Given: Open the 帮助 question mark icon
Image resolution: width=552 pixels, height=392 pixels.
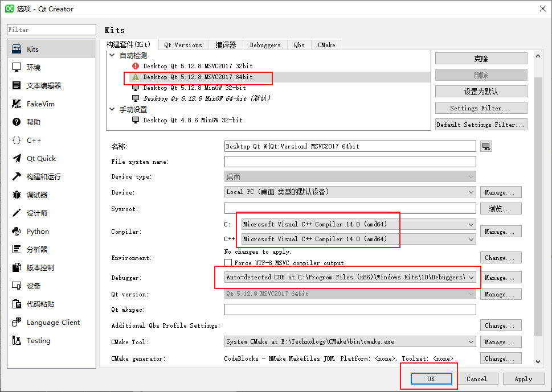Looking at the screenshot, I should pos(16,122).
